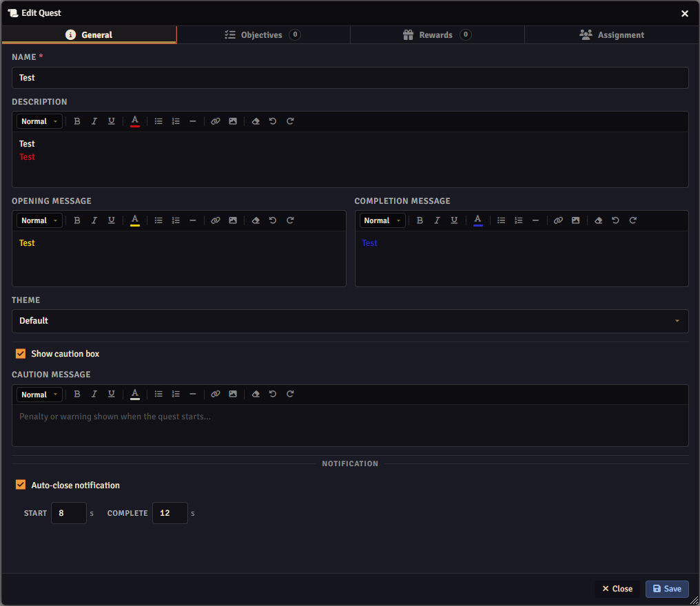Open Theme dropdown set to Default
This screenshot has width=700, height=606.
(350, 321)
